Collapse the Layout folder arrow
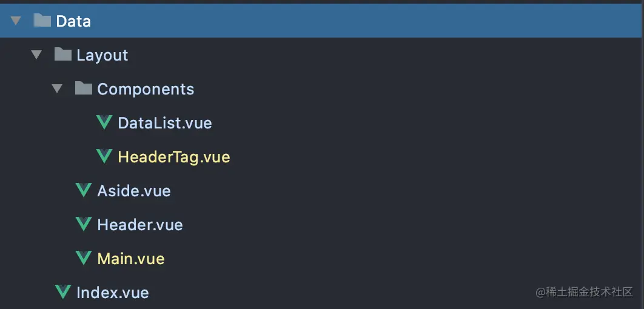Screen dimensions: 644x309 37,55
